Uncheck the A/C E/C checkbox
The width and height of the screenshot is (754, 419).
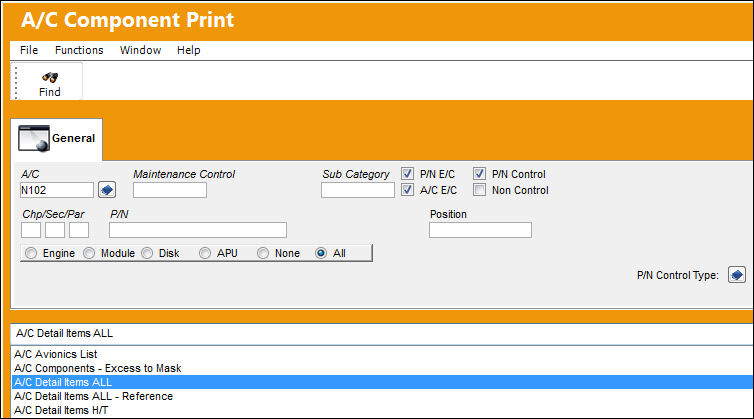click(407, 190)
